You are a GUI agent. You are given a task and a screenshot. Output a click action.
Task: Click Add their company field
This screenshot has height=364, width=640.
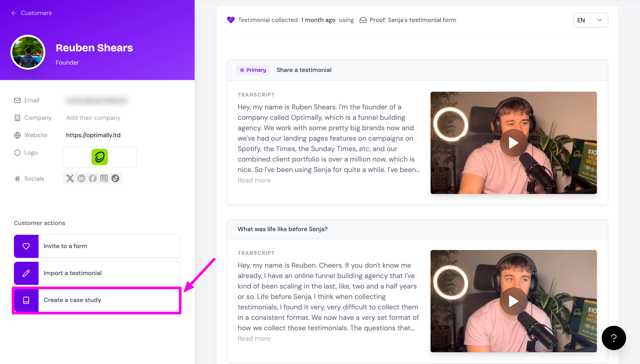tap(93, 118)
